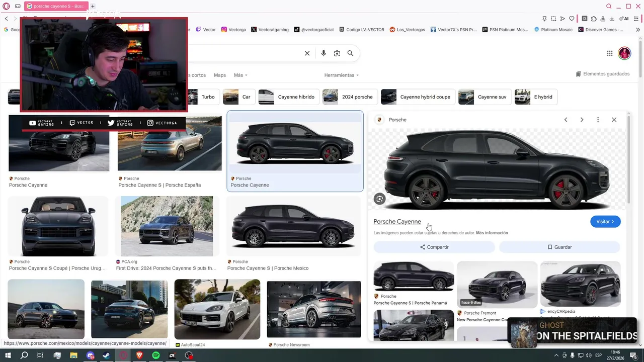Open Porsche Fremont related image

497,284
